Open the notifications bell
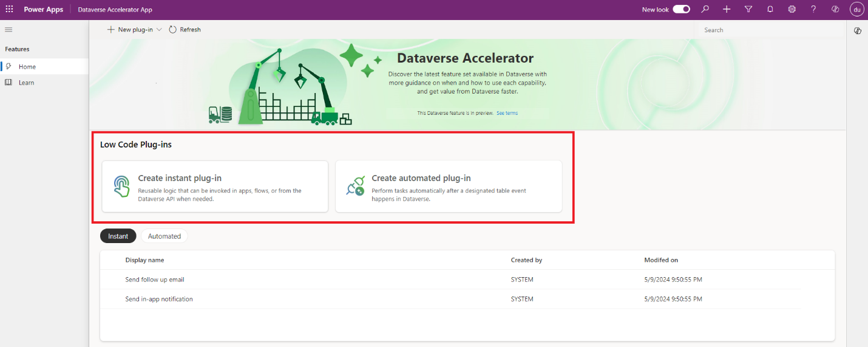This screenshot has width=868, height=347. [770, 9]
